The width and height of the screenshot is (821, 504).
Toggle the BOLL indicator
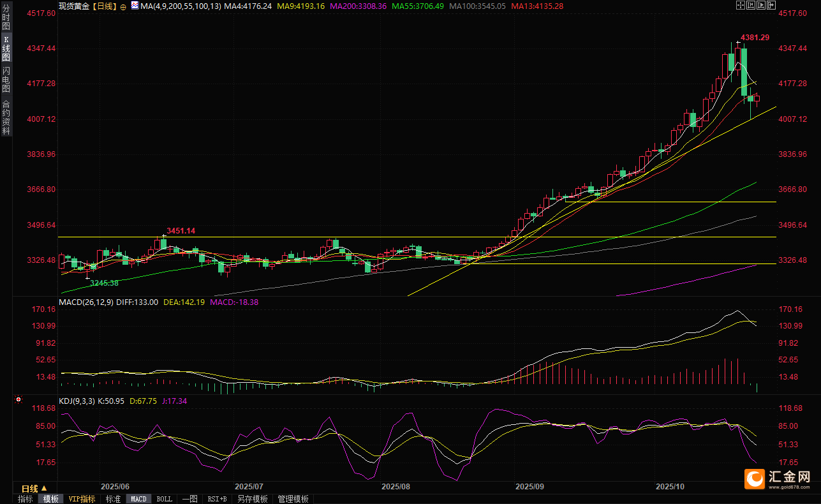(x=164, y=499)
